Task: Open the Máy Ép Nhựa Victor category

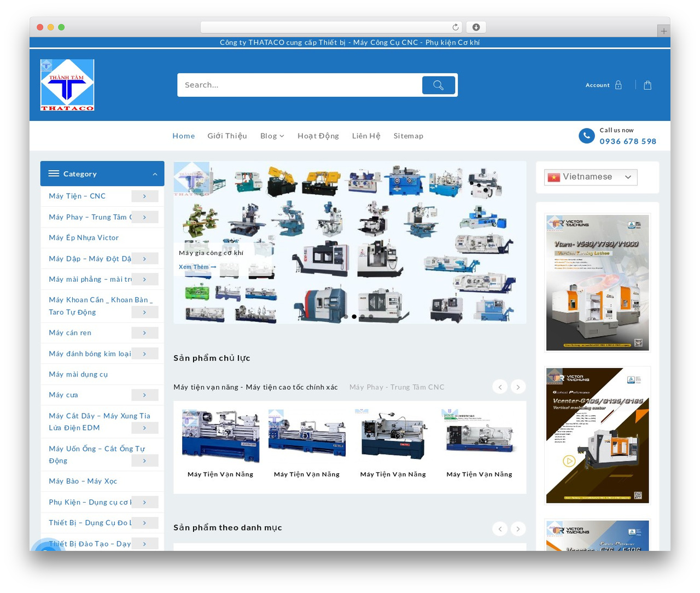Action: tap(84, 237)
